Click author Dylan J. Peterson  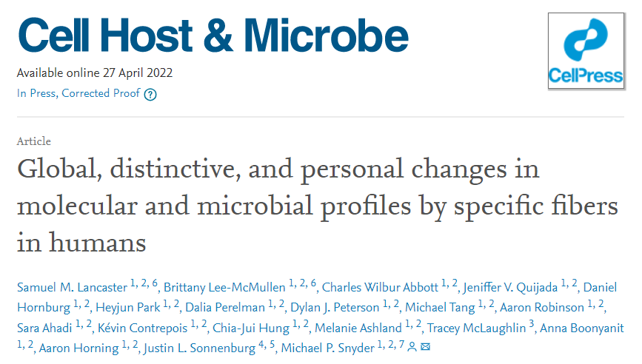coord(335,308)
